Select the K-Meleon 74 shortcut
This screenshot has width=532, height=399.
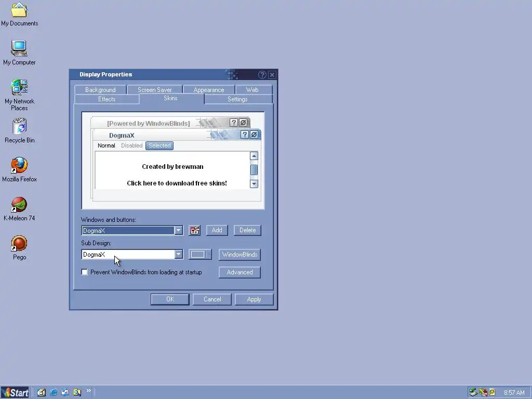[19, 209]
